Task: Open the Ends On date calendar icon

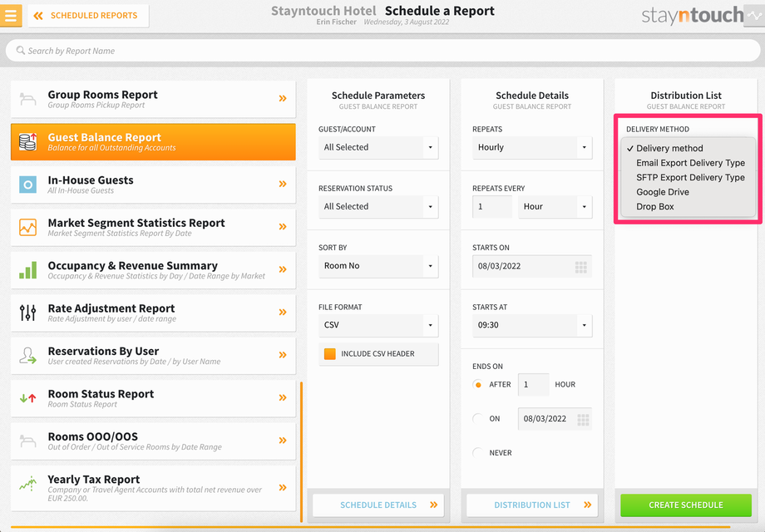Action: [x=583, y=419]
